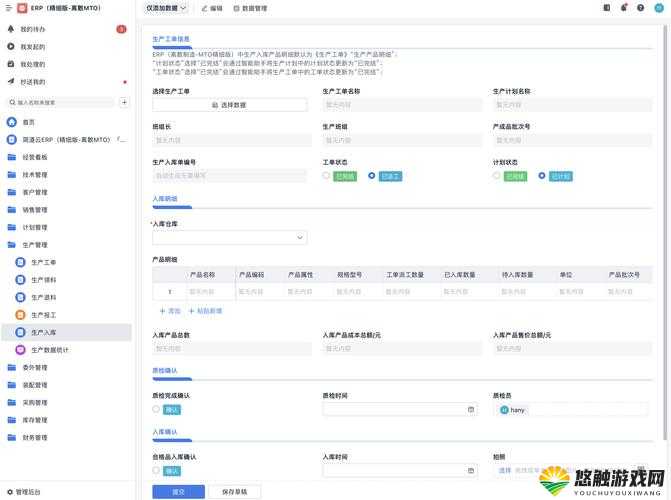Viewport: 671px width, 500px height.
Task: Click the top-right panel layout icon
Action: (x=607, y=8)
